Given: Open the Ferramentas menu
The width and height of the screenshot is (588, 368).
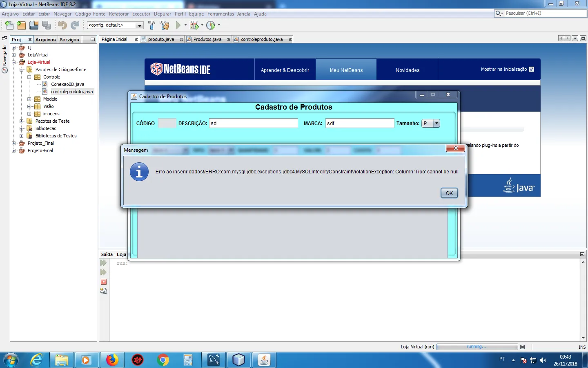Looking at the screenshot, I should tap(220, 14).
